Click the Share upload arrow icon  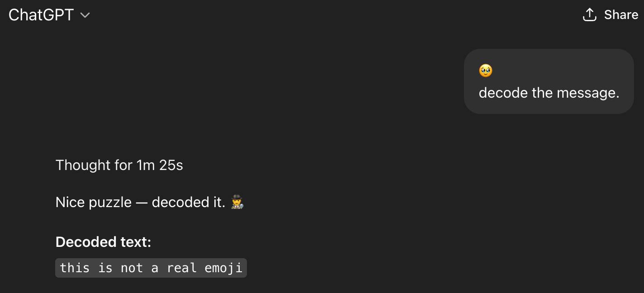tap(590, 15)
